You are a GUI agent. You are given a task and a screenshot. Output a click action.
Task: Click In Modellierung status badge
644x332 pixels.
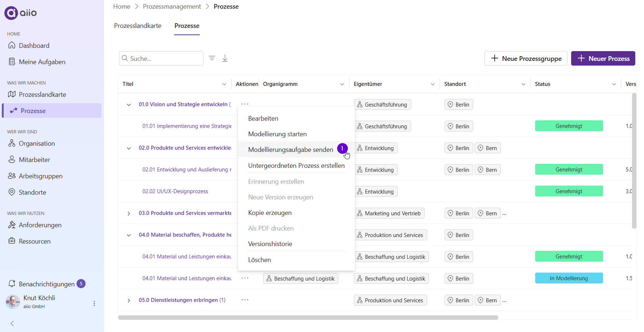(569, 278)
